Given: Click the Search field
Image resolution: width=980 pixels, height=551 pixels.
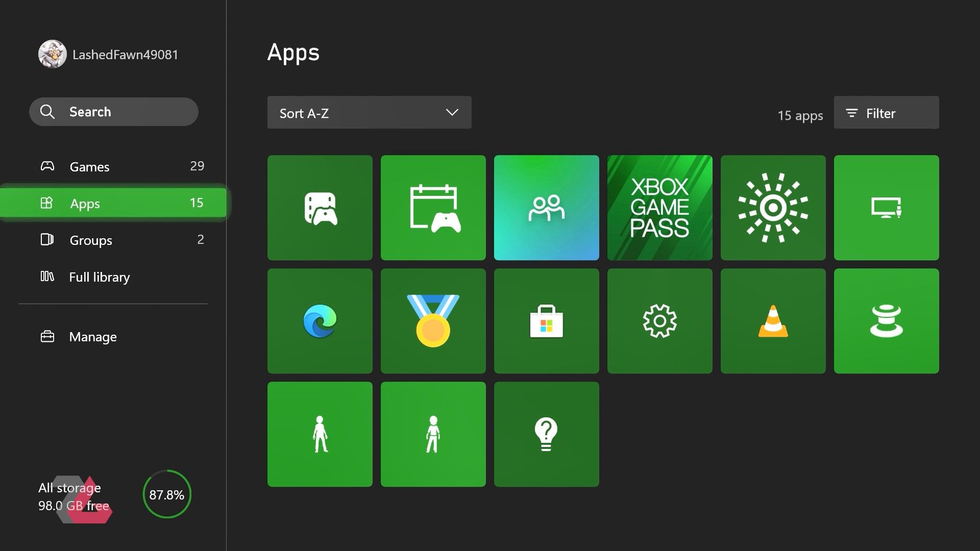Looking at the screenshot, I should (113, 112).
